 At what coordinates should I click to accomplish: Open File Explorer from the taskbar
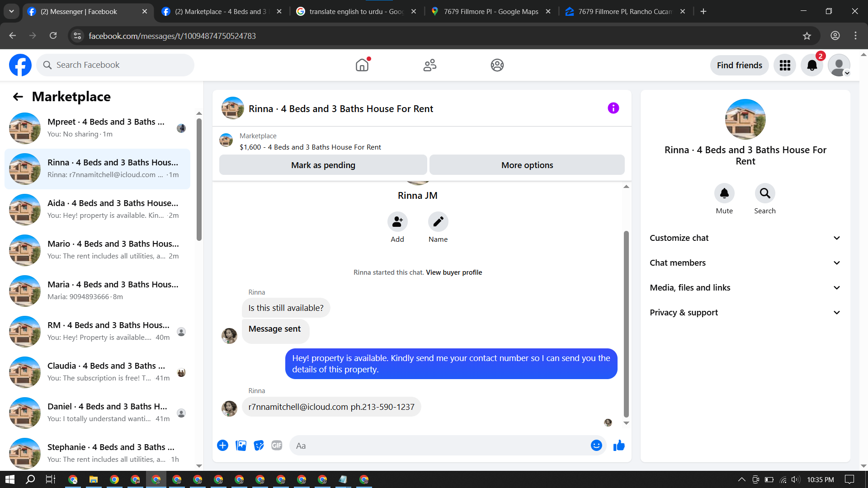pyautogui.click(x=94, y=479)
